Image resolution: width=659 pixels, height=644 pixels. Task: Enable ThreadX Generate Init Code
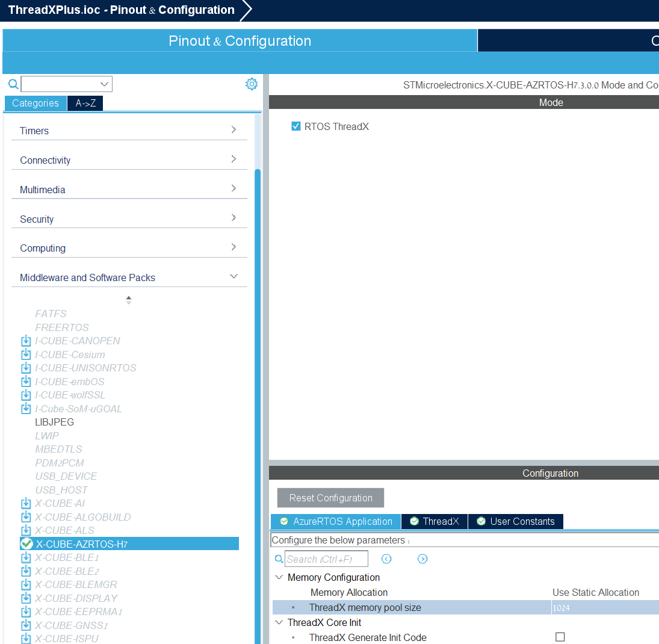pyautogui.click(x=560, y=637)
